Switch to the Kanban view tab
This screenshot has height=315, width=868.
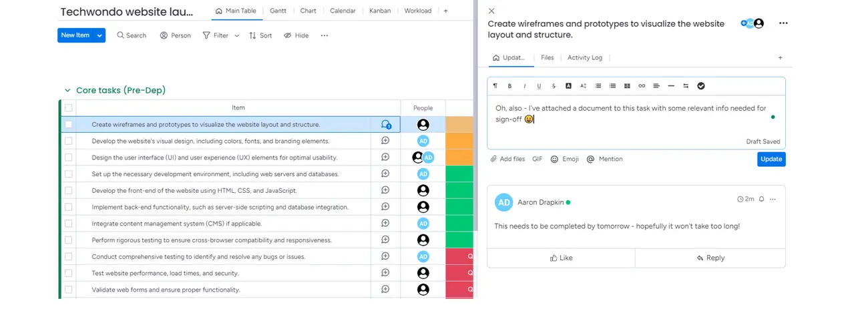coord(379,11)
